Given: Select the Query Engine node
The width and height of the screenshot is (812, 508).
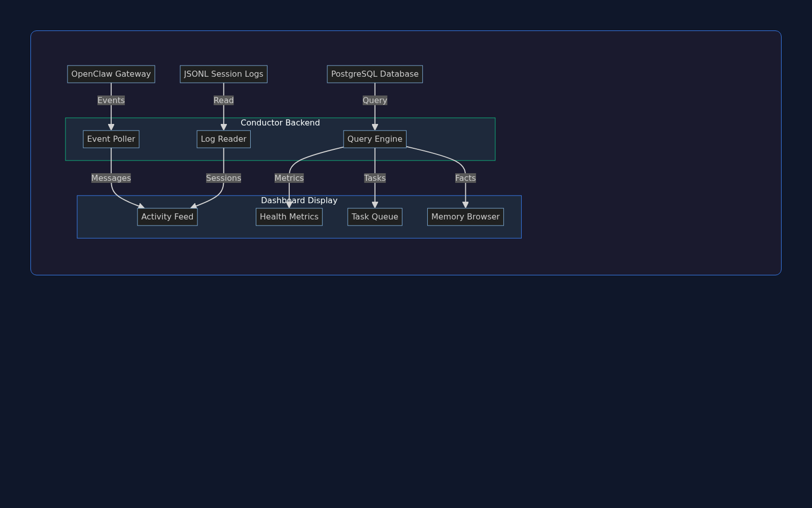Looking at the screenshot, I should (x=375, y=139).
